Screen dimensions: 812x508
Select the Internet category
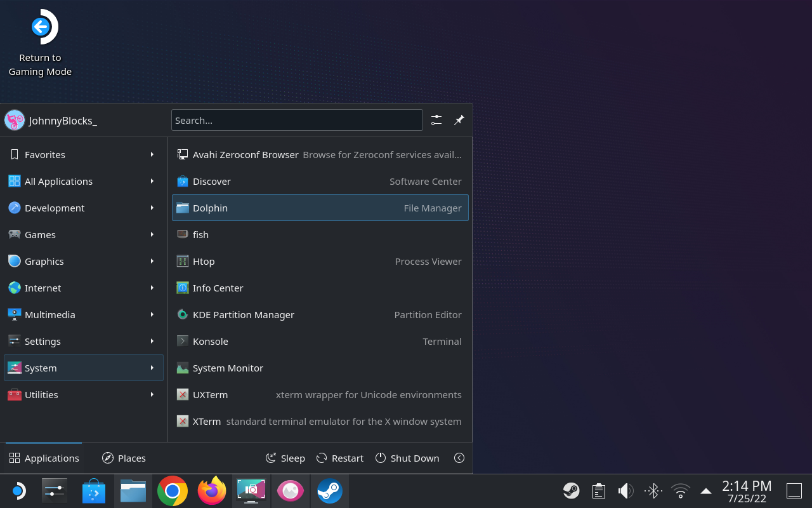[84, 288]
